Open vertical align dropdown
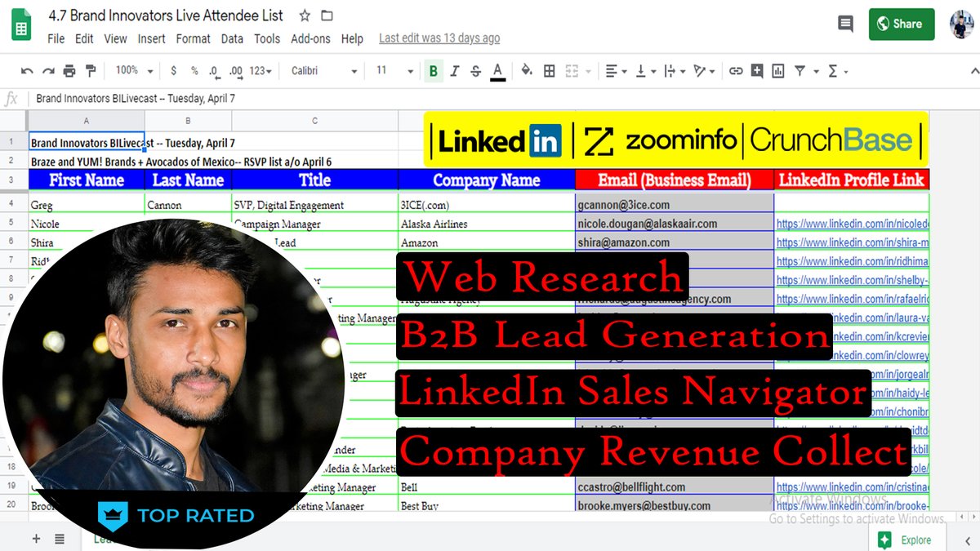Viewport: 980px width, 551px height. (x=645, y=71)
